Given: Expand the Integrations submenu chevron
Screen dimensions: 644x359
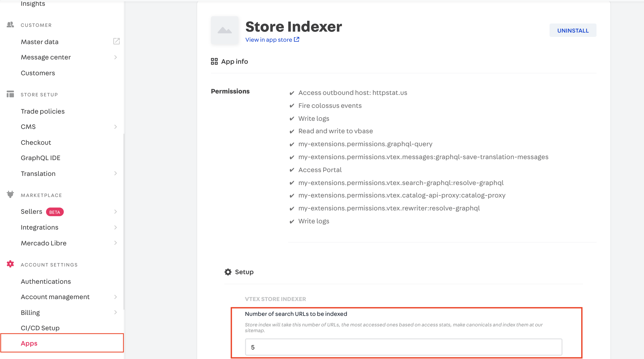Looking at the screenshot, I should click(x=116, y=228).
